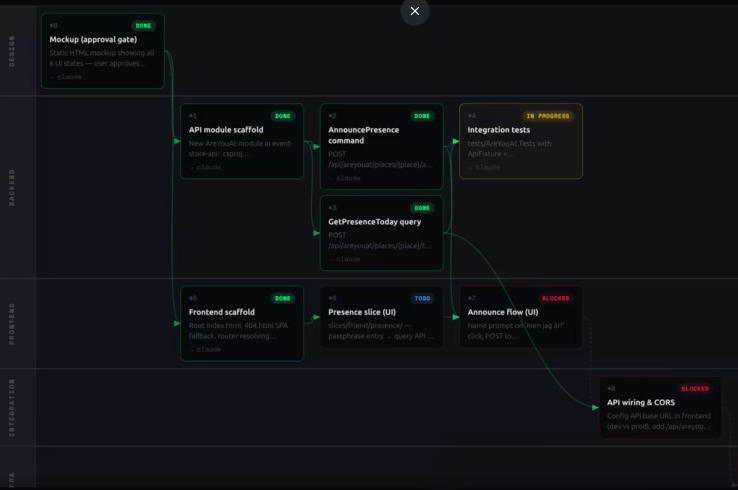
Task: Click DONE badge on Frontend scaffold card
Action: tap(283, 298)
